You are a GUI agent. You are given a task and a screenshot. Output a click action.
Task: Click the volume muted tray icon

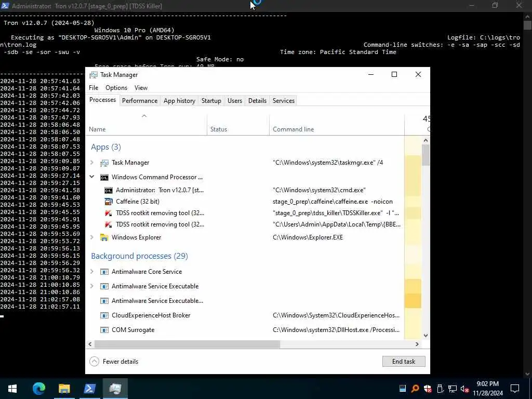point(464,389)
